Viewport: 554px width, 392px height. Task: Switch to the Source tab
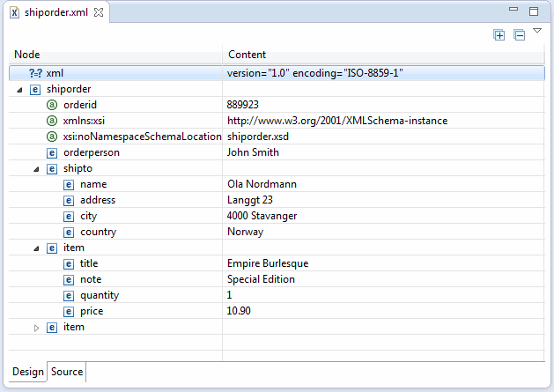pyautogui.click(x=67, y=372)
